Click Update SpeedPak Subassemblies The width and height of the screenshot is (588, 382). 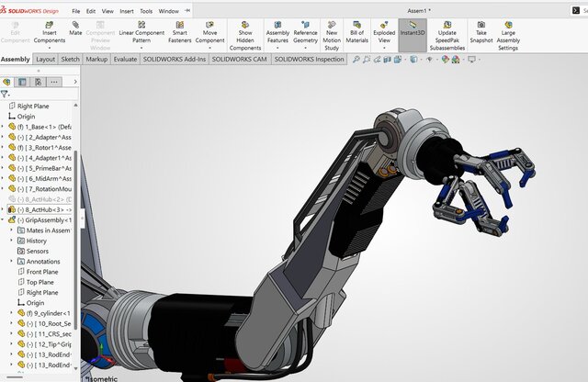pos(447,36)
